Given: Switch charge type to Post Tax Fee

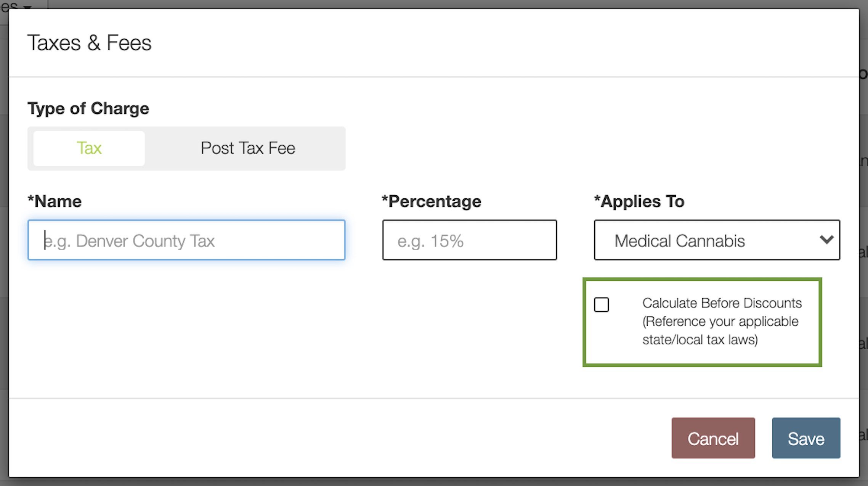Looking at the screenshot, I should (x=248, y=148).
